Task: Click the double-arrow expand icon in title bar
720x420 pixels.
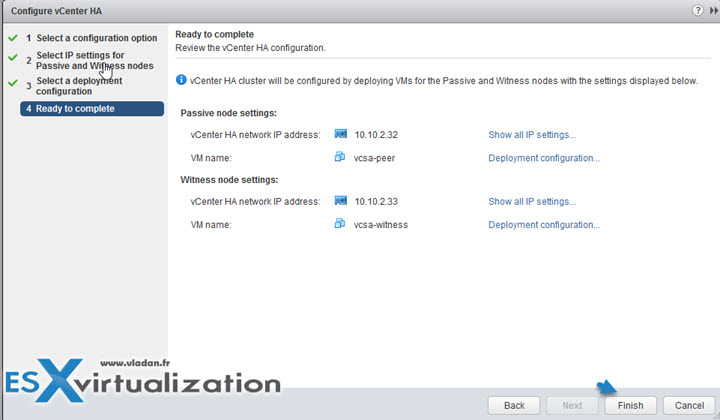Action: coord(714,11)
